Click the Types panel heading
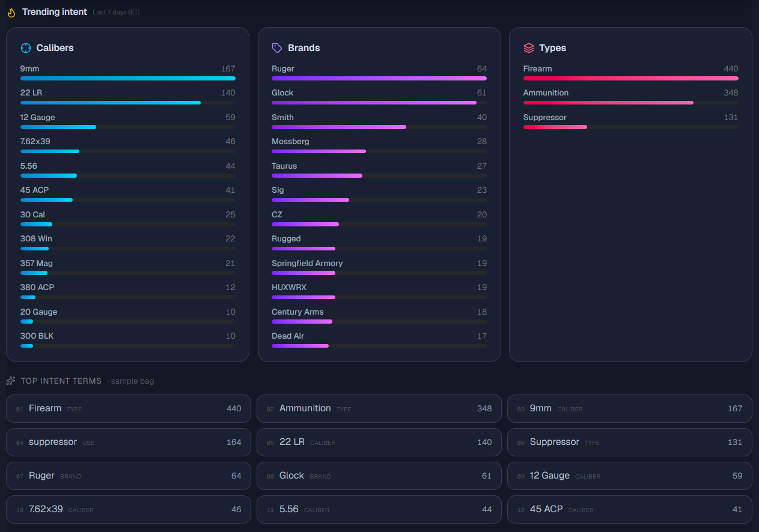This screenshot has height=532, width=759. pos(553,48)
